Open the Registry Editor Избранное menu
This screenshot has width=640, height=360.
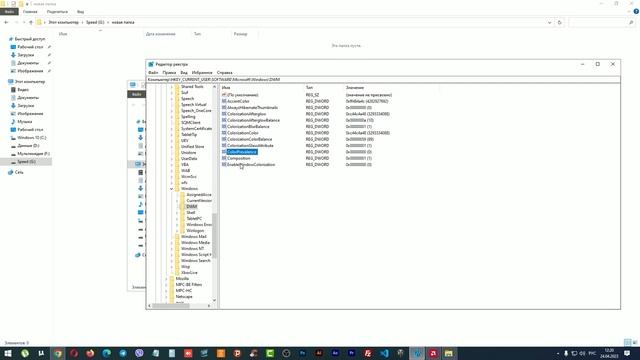[x=202, y=72]
